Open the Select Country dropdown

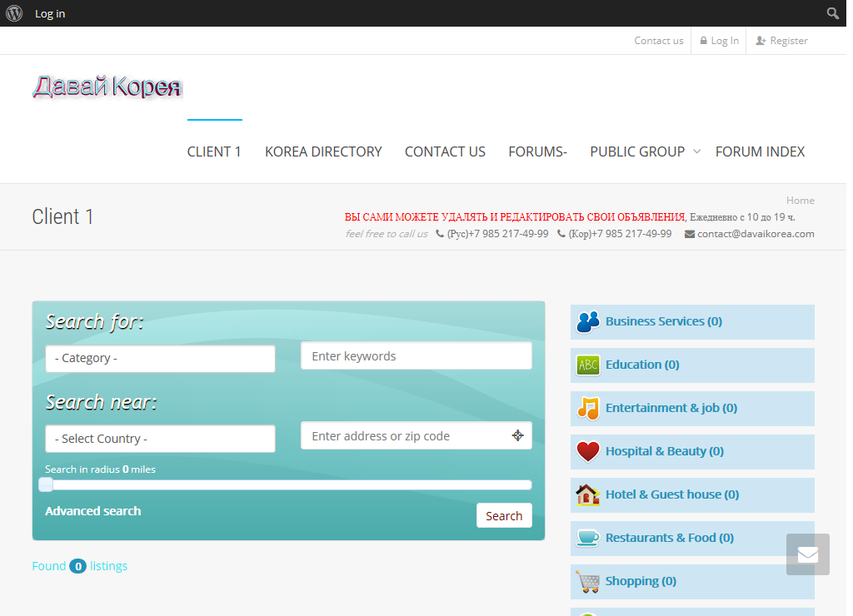[160, 439]
